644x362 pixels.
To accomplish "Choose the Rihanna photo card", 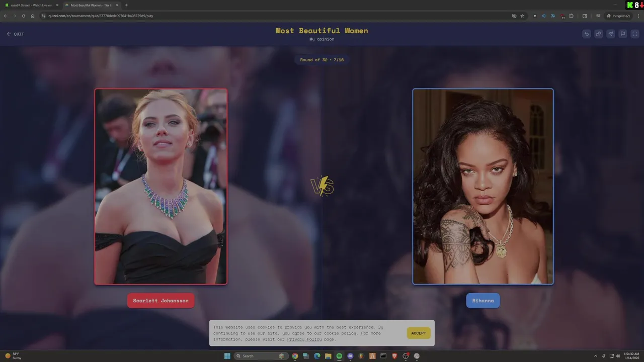I will (x=483, y=187).
